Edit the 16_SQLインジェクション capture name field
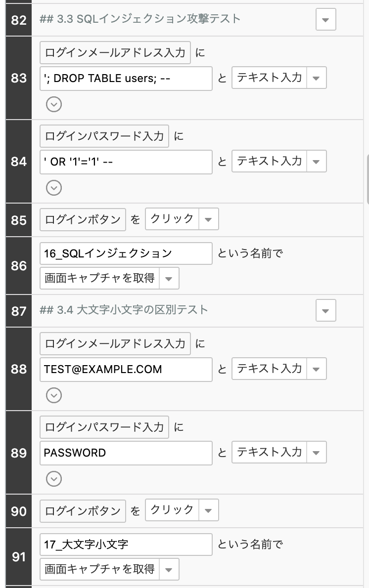The height and width of the screenshot is (588, 369). coord(126,253)
